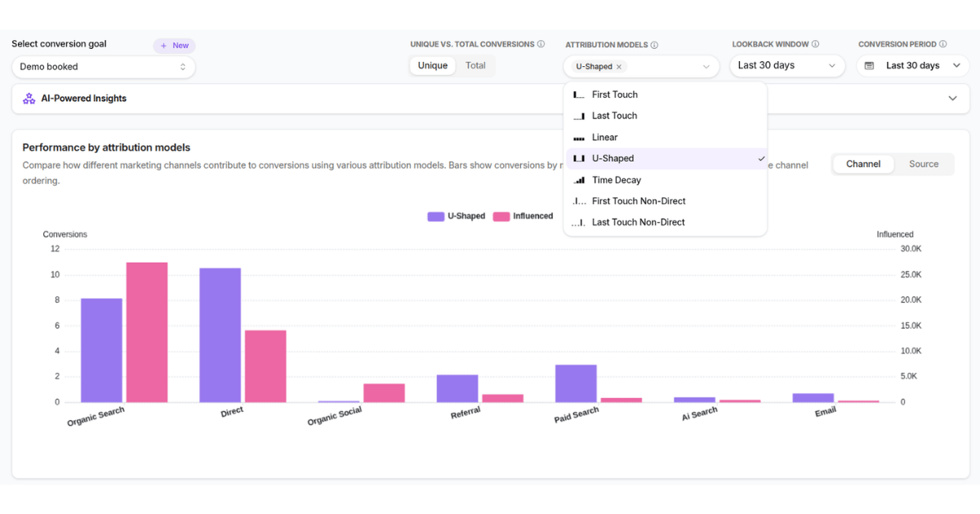Click the First Touch model icon

pyautogui.click(x=579, y=95)
